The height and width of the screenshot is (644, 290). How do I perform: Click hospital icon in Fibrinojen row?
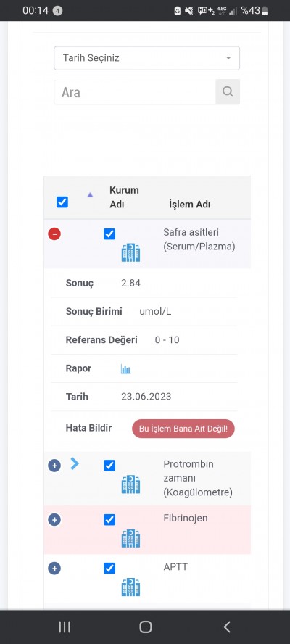130,538
